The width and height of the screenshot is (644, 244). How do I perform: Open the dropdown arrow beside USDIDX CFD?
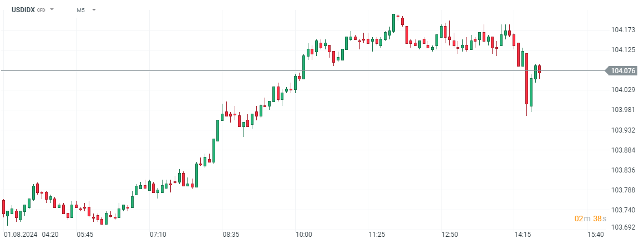(52, 10)
